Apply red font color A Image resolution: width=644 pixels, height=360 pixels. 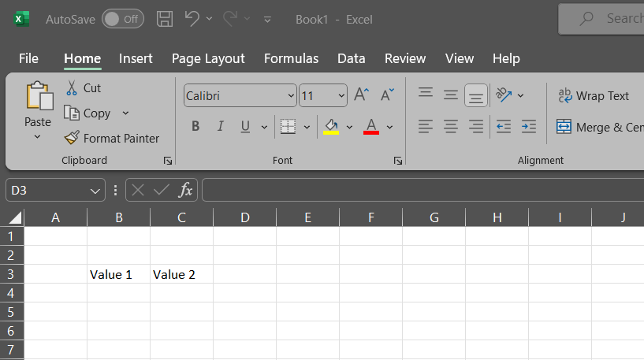click(371, 126)
